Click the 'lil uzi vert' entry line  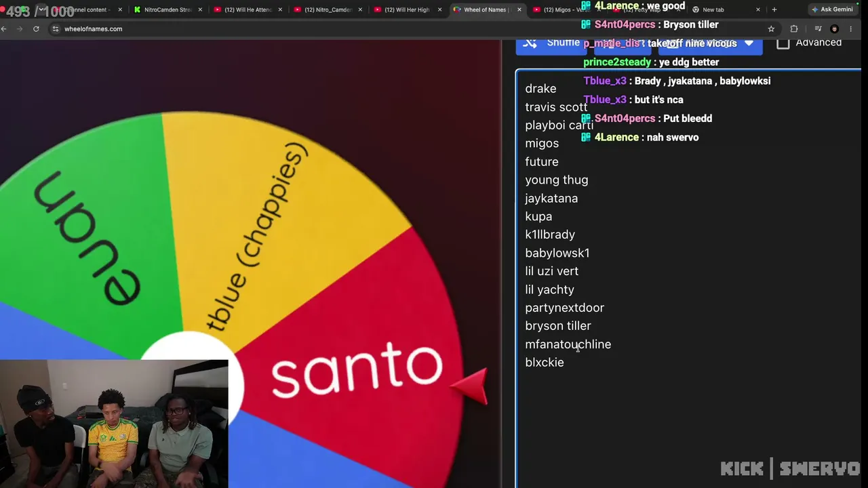[x=552, y=271]
